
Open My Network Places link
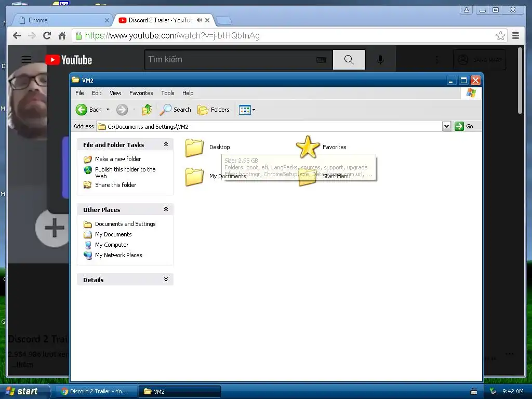click(x=118, y=255)
